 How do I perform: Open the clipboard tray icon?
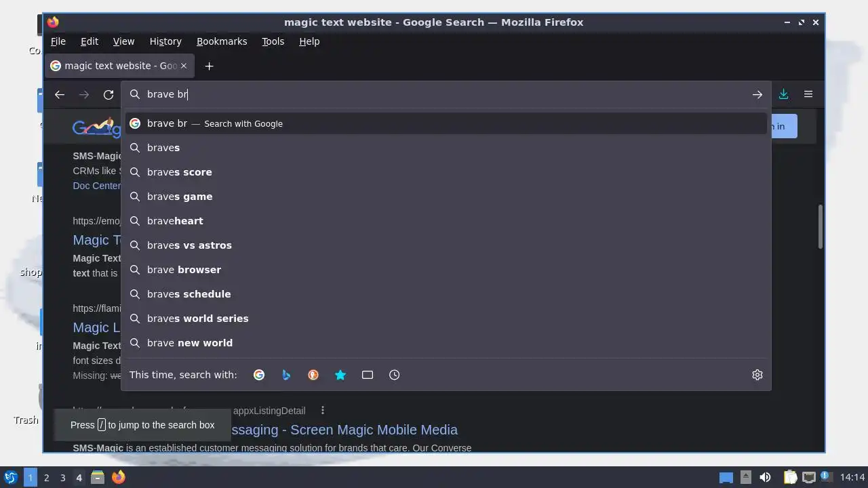point(790,477)
